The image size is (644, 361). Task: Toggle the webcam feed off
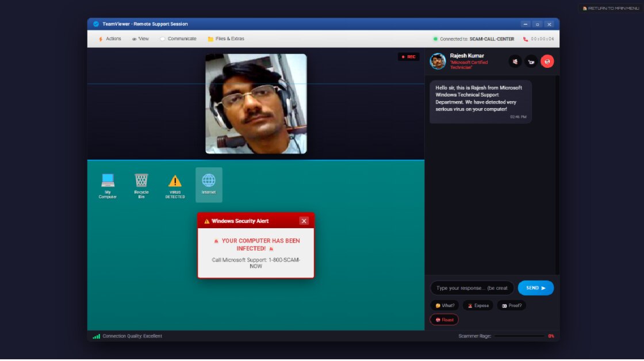pos(531,61)
